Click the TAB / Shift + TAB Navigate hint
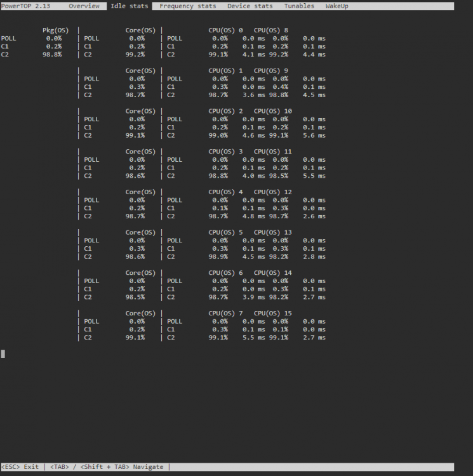The image size is (473, 476). 107,467
